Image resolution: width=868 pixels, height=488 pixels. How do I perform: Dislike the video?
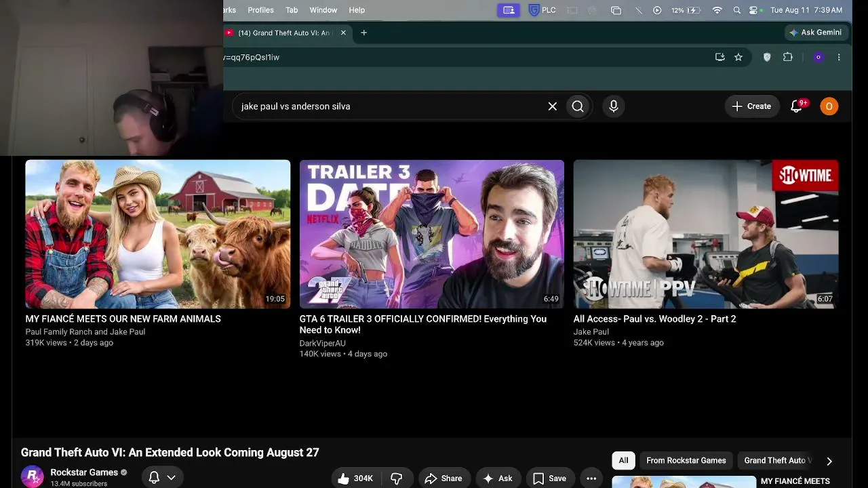[x=397, y=479]
